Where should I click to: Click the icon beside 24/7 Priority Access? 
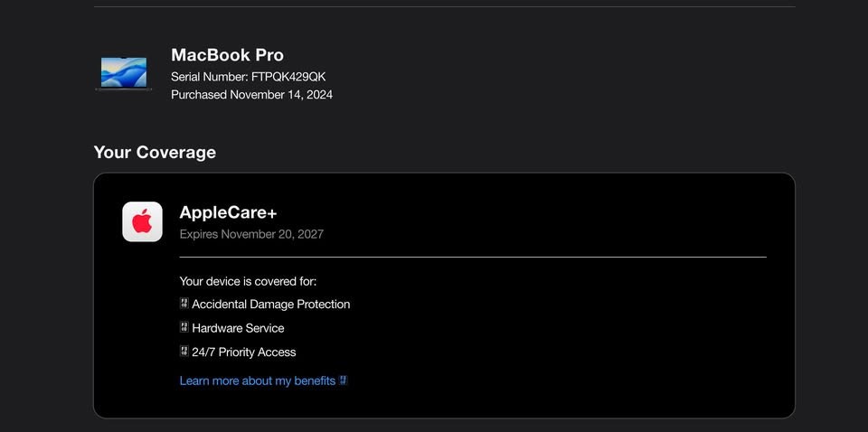pyautogui.click(x=184, y=352)
